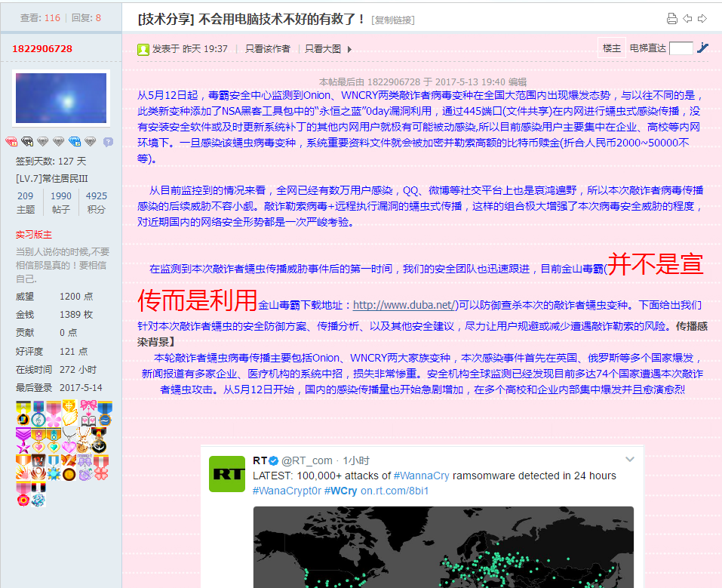This screenshot has width=722, height=588.
Task: Expand the tweet options chevron
Action: coord(630,460)
